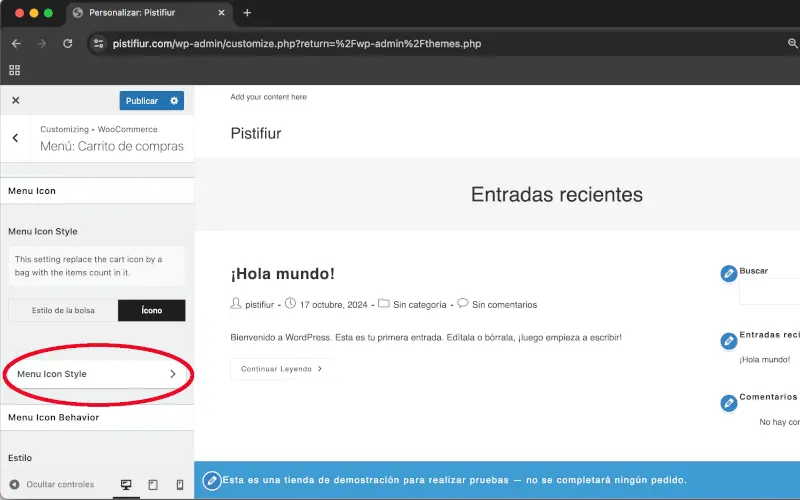
Task: Click the Publicar button
Action: (x=142, y=101)
